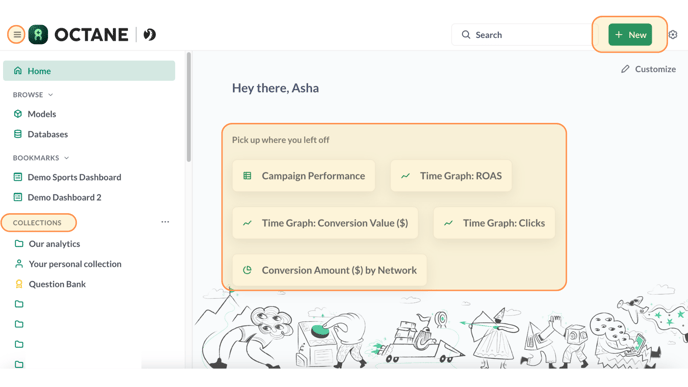Viewport: 688px width, 387px height.
Task: Open the Question Bank collection
Action: (89, 284)
